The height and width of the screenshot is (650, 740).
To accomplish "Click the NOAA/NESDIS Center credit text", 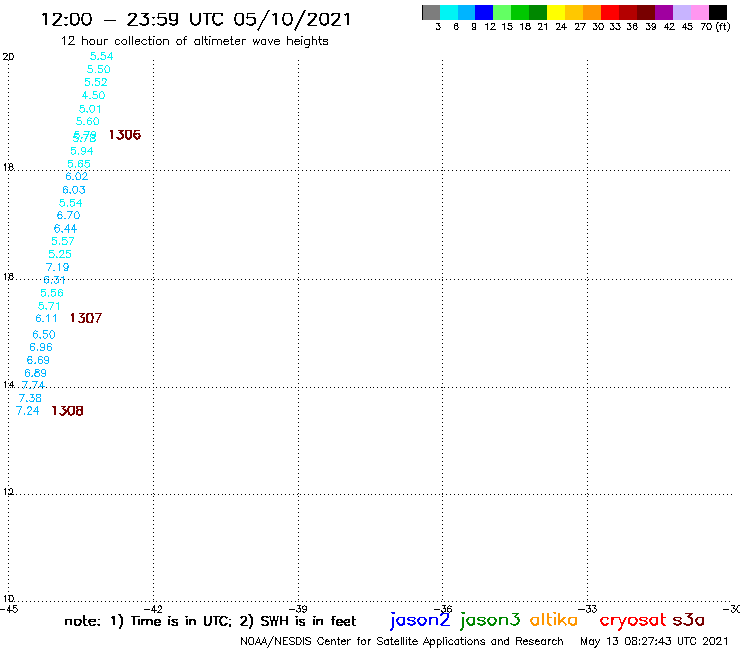I will 402,642.
